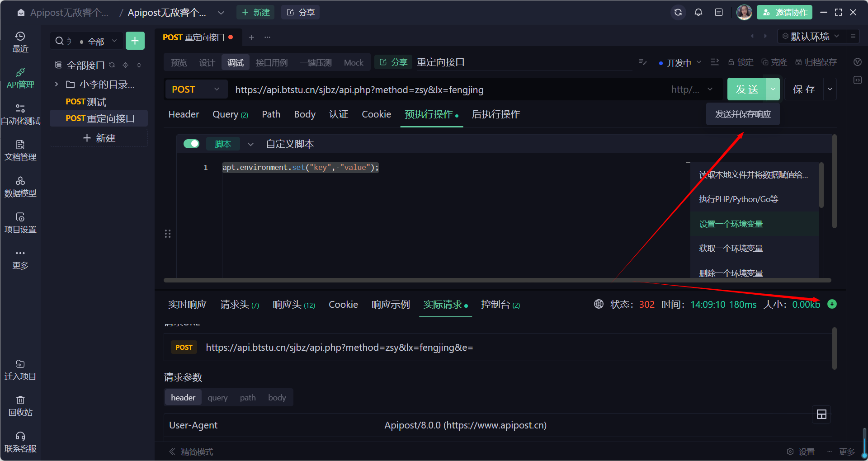Image resolution: width=868 pixels, height=461 pixels.
Task: Open 联系客服 customer support
Action: [20, 442]
